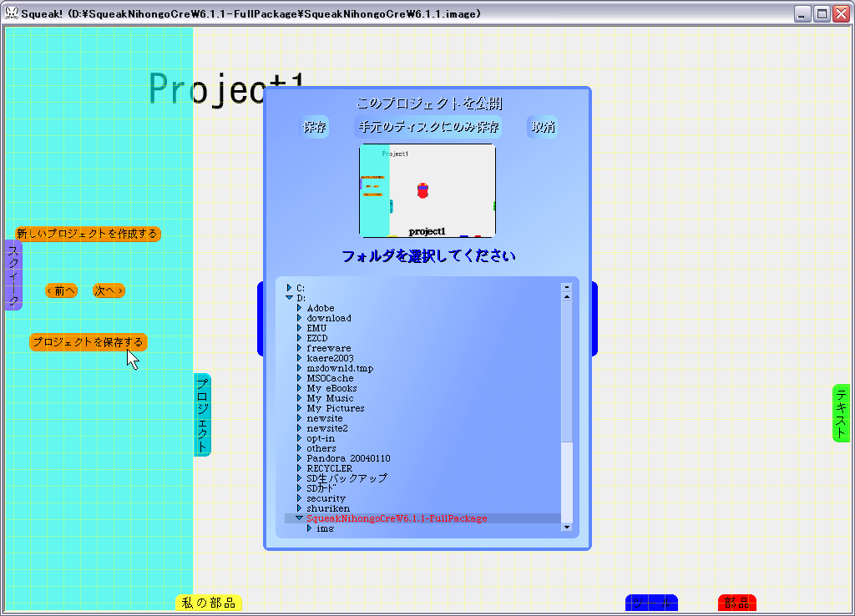
Task: Click the 保存 button in publish dialog
Action: point(315,127)
